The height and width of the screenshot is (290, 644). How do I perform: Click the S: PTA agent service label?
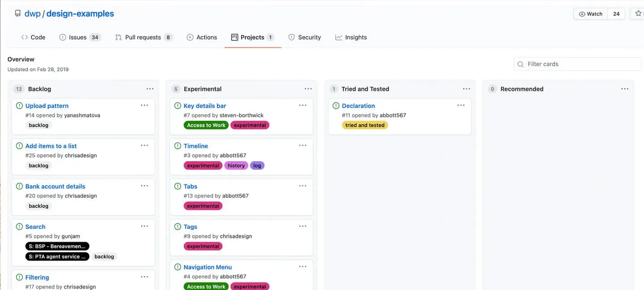click(57, 256)
